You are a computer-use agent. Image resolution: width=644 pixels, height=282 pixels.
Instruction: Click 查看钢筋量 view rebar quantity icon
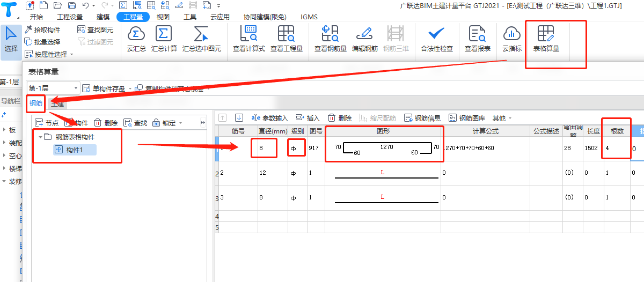pos(330,39)
